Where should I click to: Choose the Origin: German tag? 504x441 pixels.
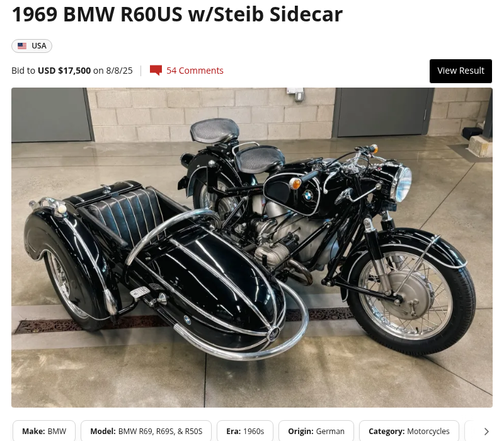point(316,431)
